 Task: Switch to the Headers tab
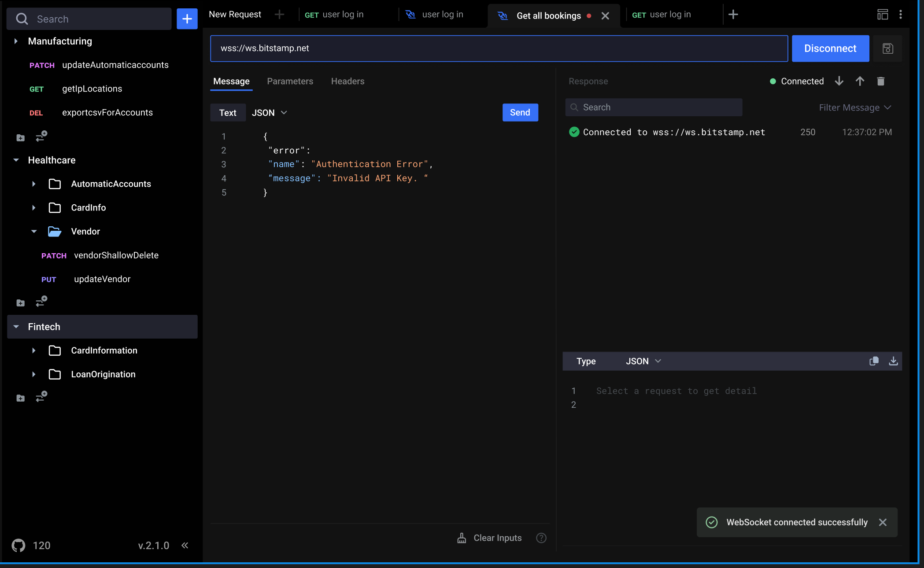(x=347, y=81)
